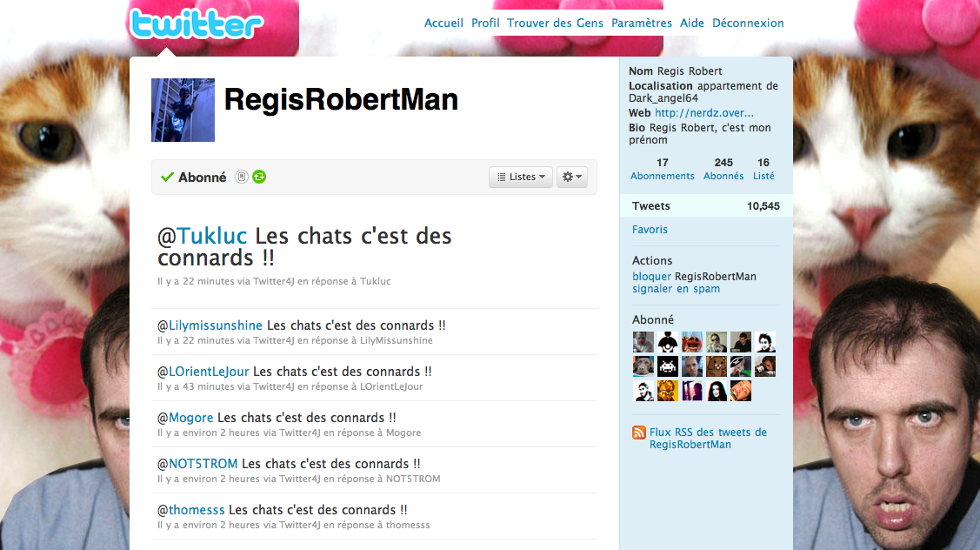Open the gear actions dropdown
This screenshot has width=980, height=550.
[572, 177]
